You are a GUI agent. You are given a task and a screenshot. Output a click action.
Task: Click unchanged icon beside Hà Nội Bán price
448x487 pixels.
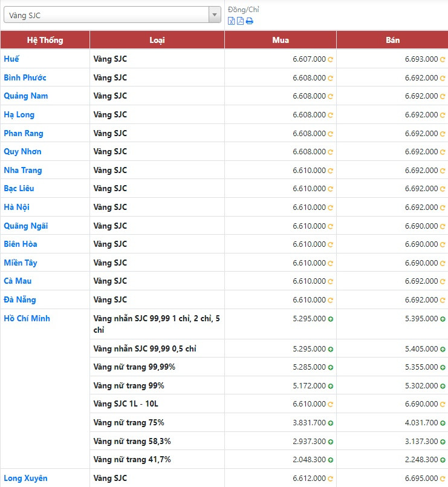[443, 208]
